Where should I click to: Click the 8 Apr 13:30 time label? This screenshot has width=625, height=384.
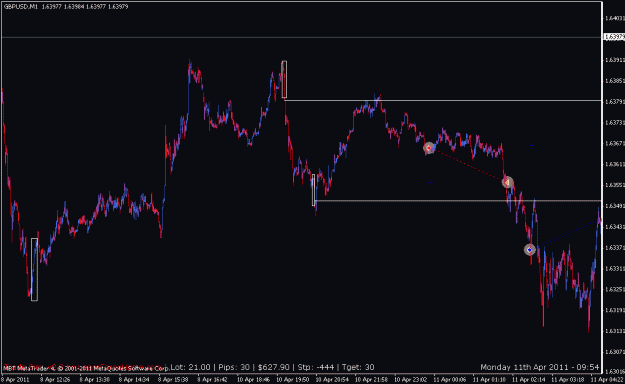[94, 380]
